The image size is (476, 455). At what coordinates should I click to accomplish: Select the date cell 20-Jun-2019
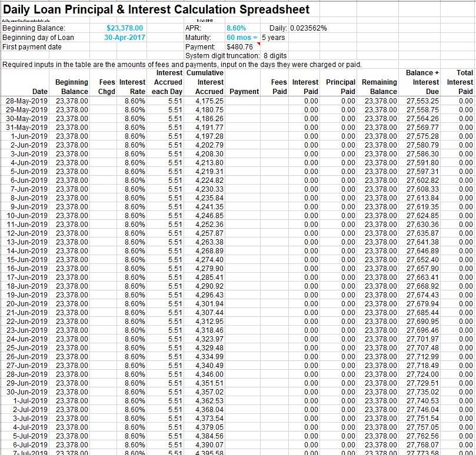click(27, 303)
